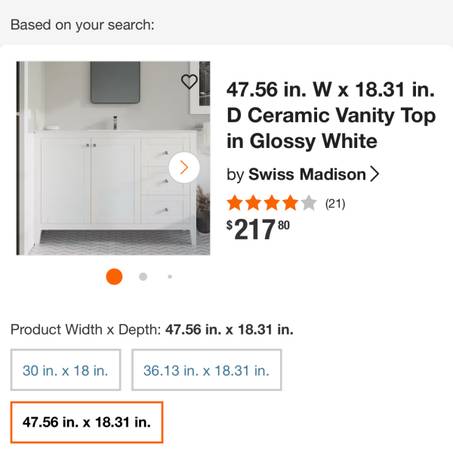Open Swiss Madison brand chevron
This screenshot has height=450, width=453.
point(375,174)
